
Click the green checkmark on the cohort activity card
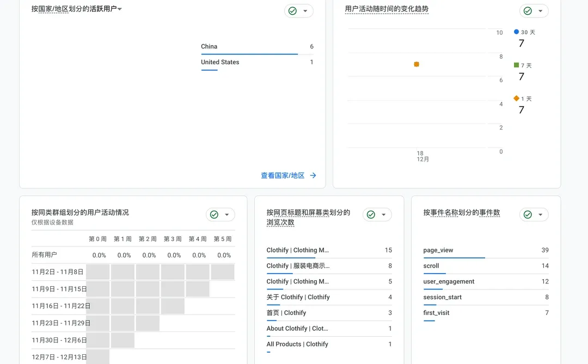coord(214,214)
